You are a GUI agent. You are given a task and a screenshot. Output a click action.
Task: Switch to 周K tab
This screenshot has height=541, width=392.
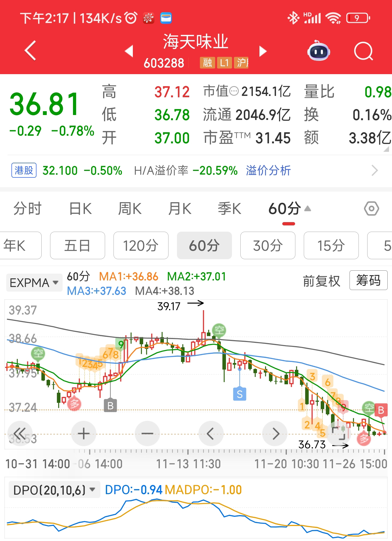coord(130,209)
